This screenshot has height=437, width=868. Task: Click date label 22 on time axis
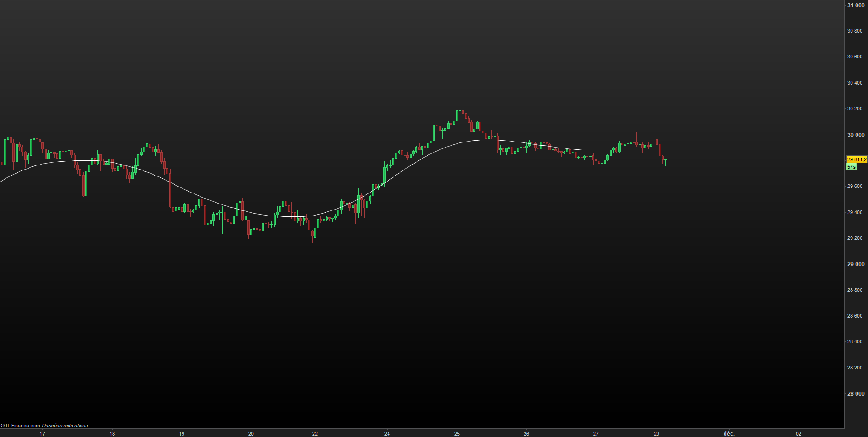pyautogui.click(x=315, y=434)
